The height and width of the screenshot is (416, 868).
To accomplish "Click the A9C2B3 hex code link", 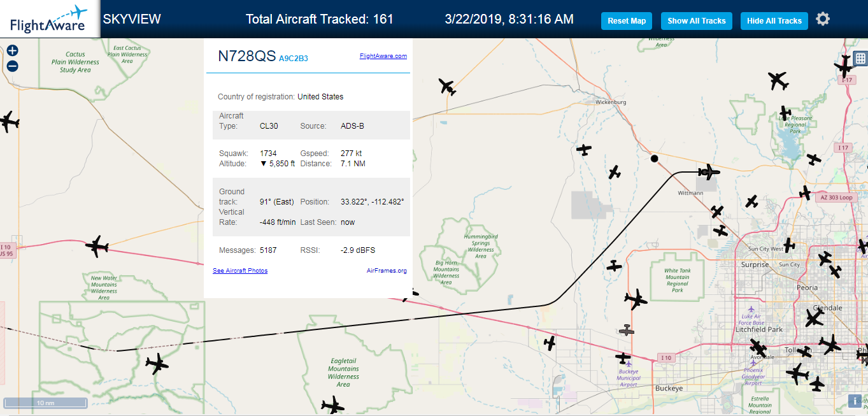I will (294, 59).
